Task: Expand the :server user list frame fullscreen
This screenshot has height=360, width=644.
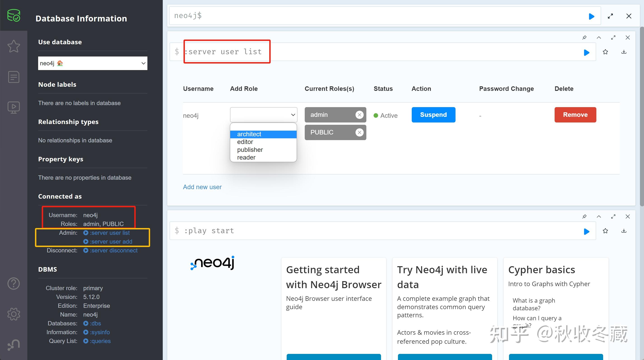Action: (x=613, y=38)
